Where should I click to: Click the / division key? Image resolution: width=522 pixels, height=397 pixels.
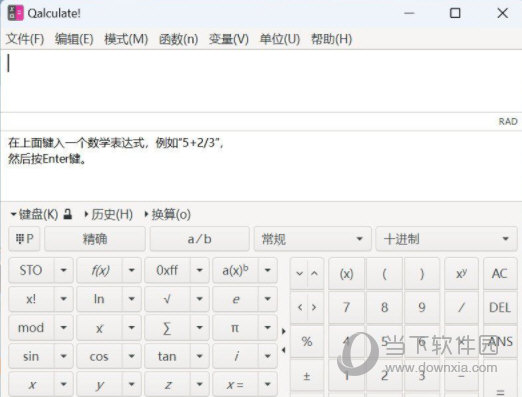tap(461, 307)
